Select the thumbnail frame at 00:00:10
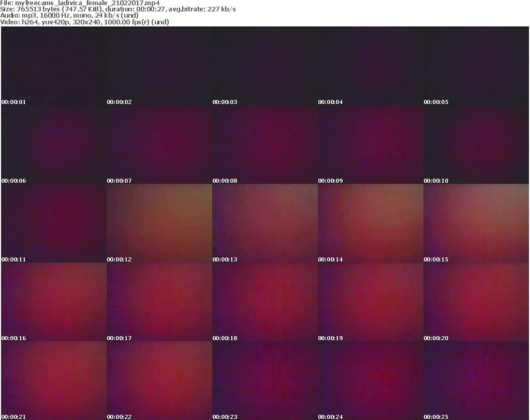 pos(476,144)
